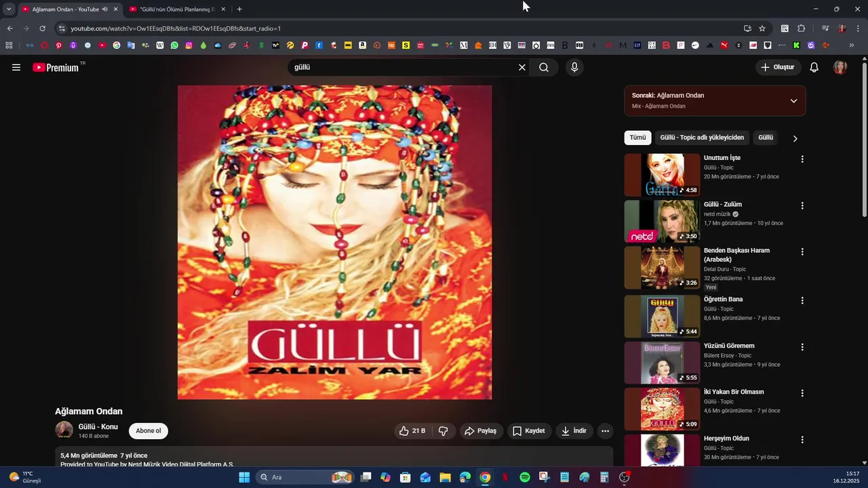Dislike the Ağlamam Ondan video

pos(443,431)
